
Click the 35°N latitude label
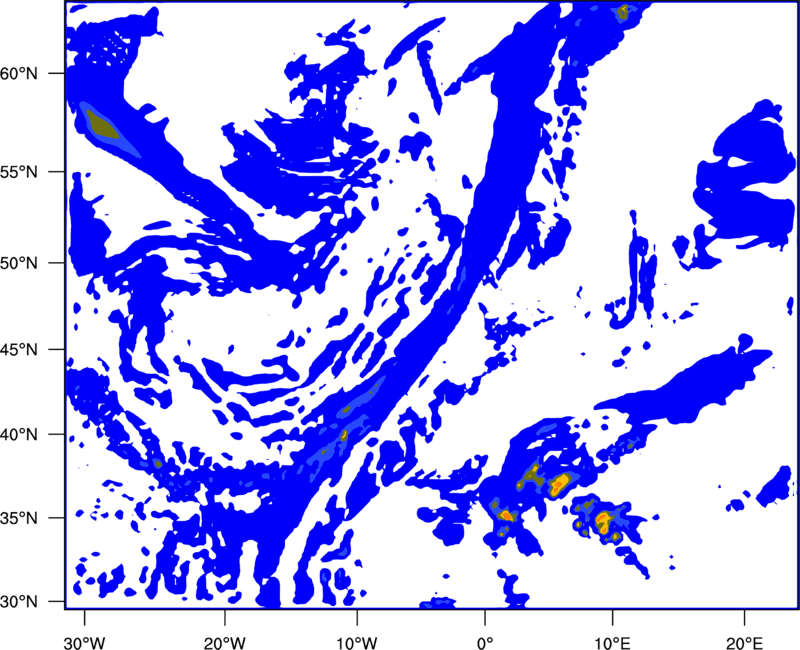click(19, 518)
